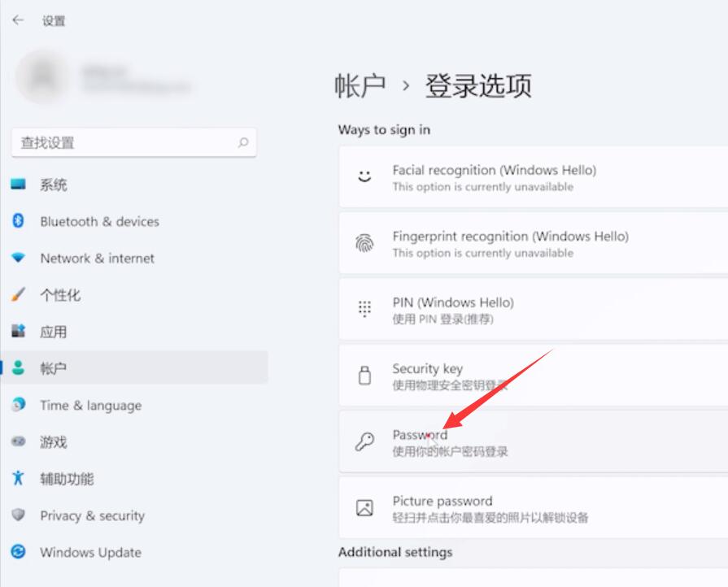Image resolution: width=728 pixels, height=587 pixels.
Task: Click the PIN keypad dots icon
Action: point(364,309)
